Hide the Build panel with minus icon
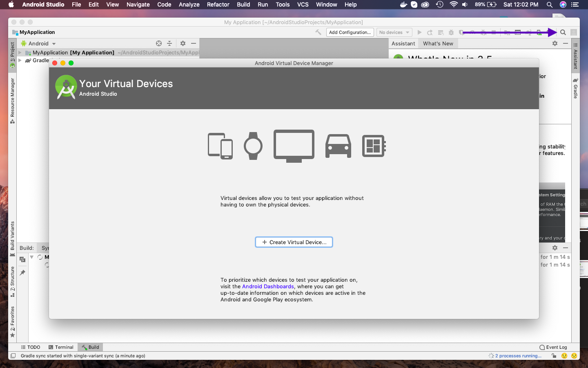The width and height of the screenshot is (588, 368). click(x=566, y=248)
